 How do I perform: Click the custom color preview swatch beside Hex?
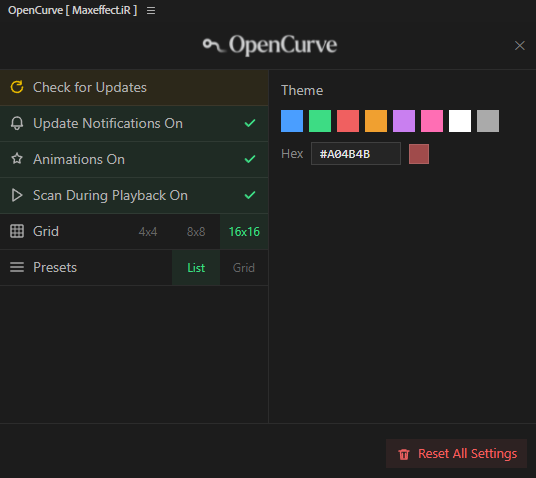click(419, 154)
